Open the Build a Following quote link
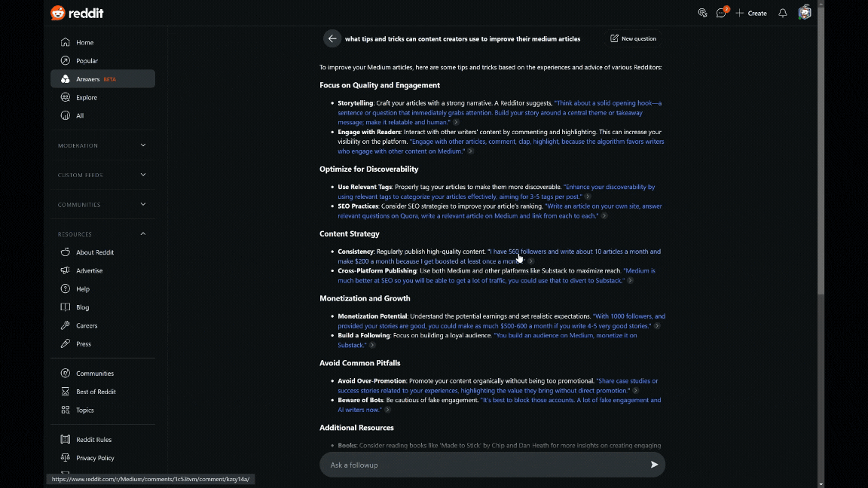Screen dimensions: 868x488 (487, 340)
